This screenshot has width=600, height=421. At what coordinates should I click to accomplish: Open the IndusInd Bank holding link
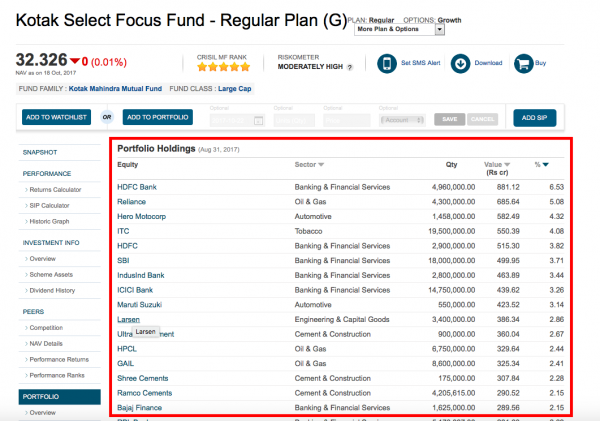tap(140, 275)
